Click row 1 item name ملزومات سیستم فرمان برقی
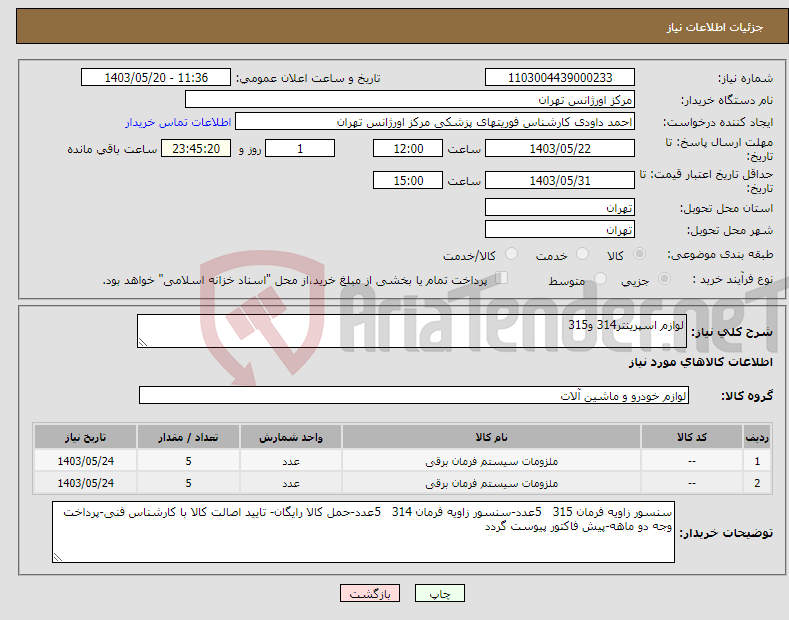The width and height of the screenshot is (789, 620). (491, 461)
